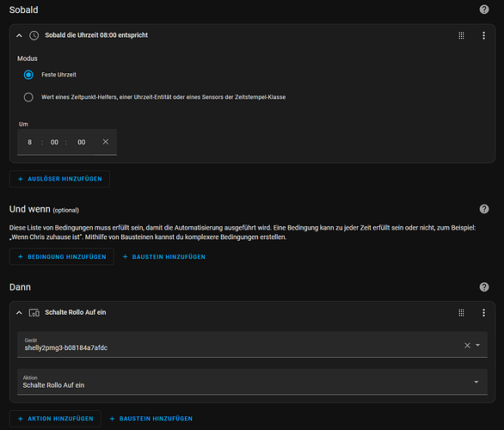Screen dimensions: 504x430
Task: Clear the time value with X icon
Action: [106, 142]
